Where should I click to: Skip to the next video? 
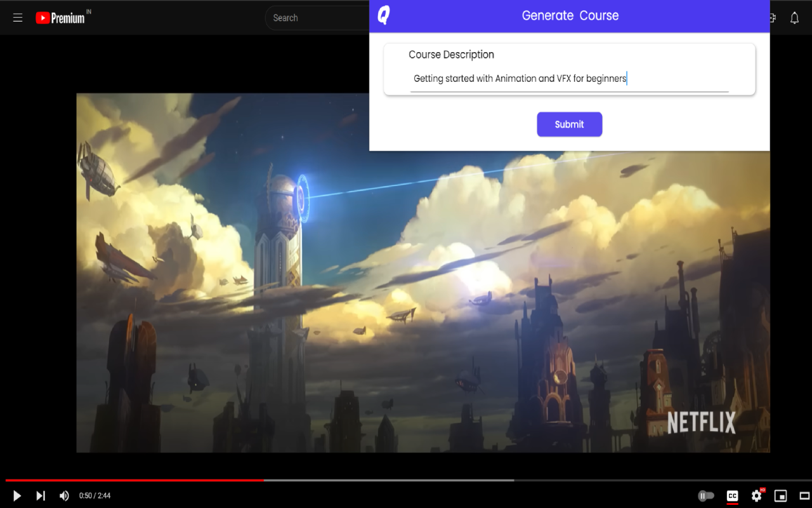[41, 496]
